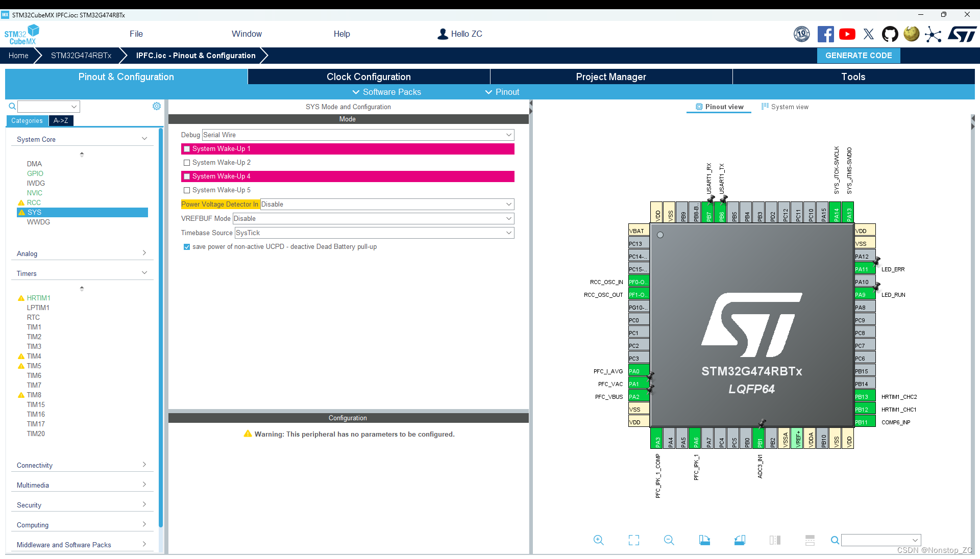
Task: Open the Wikipedia link icon
Action: [911, 34]
